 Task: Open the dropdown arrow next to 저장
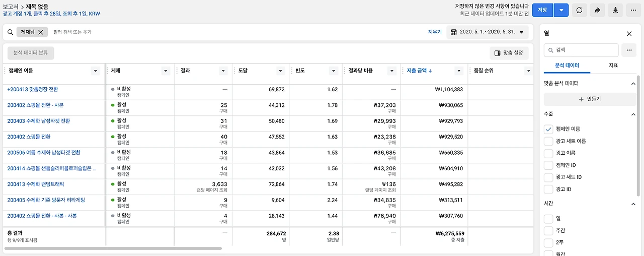(x=561, y=10)
